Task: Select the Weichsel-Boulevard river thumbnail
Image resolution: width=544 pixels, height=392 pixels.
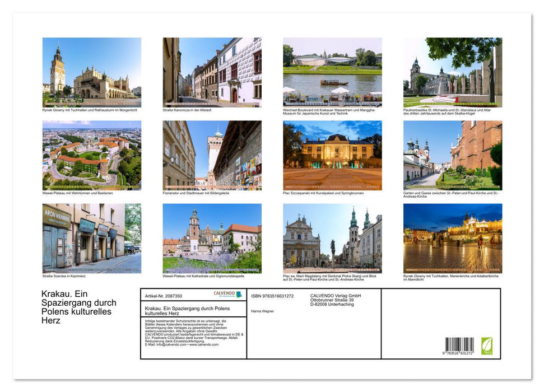Action: (x=332, y=72)
